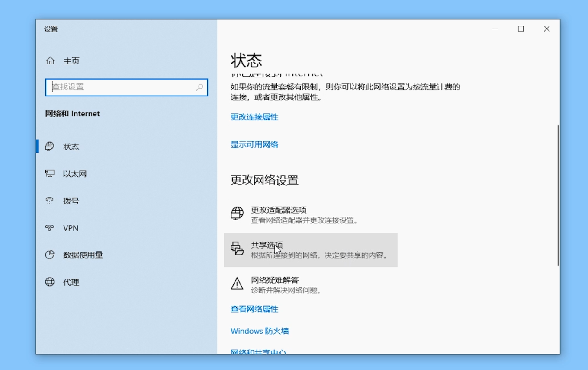Select 状态 in the sidebar menu
Image resolution: width=588 pixels, height=370 pixels.
(x=71, y=147)
